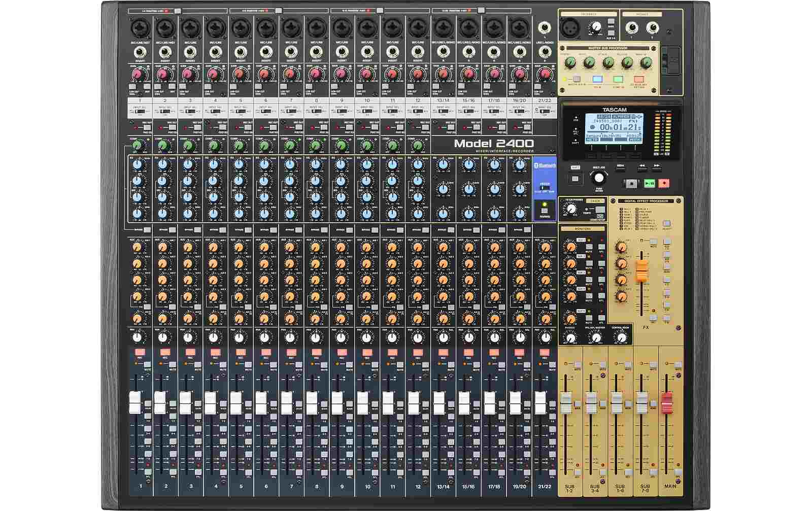Screen dimensions: 812x511
Task: Click the channel 1 fader cap
Action: (134, 403)
